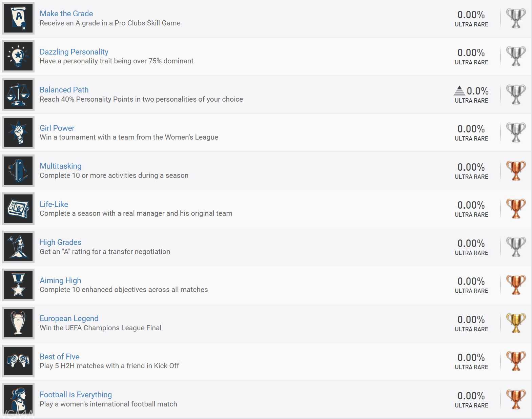Click the Dazzling Personality lightbulb icon
The image size is (532, 419).
click(x=18, y=56)
